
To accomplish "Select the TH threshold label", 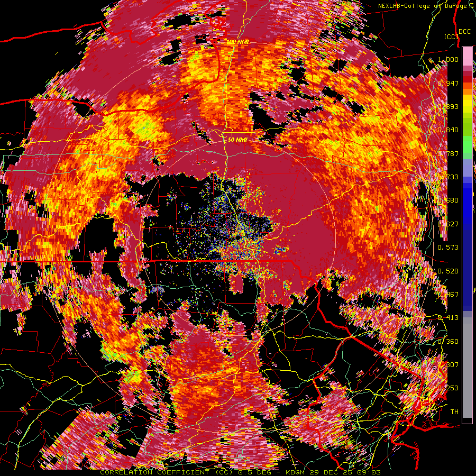I will [454, 412].
